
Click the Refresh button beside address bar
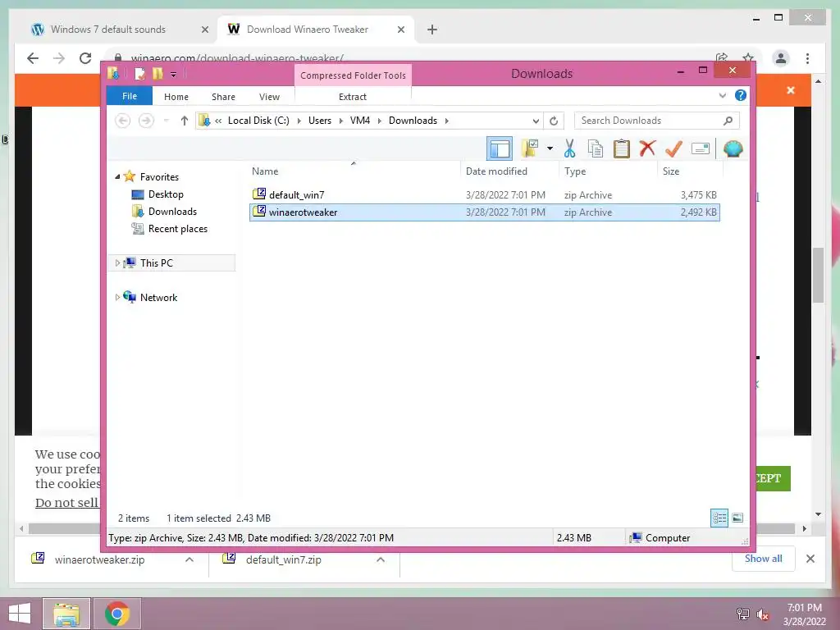pyautogui.click(x=554, y=121)
